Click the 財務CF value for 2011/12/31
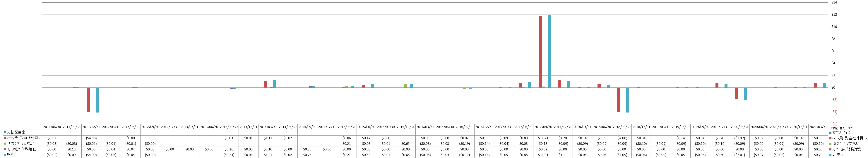The image size is (868, 158). click(91, 155)
